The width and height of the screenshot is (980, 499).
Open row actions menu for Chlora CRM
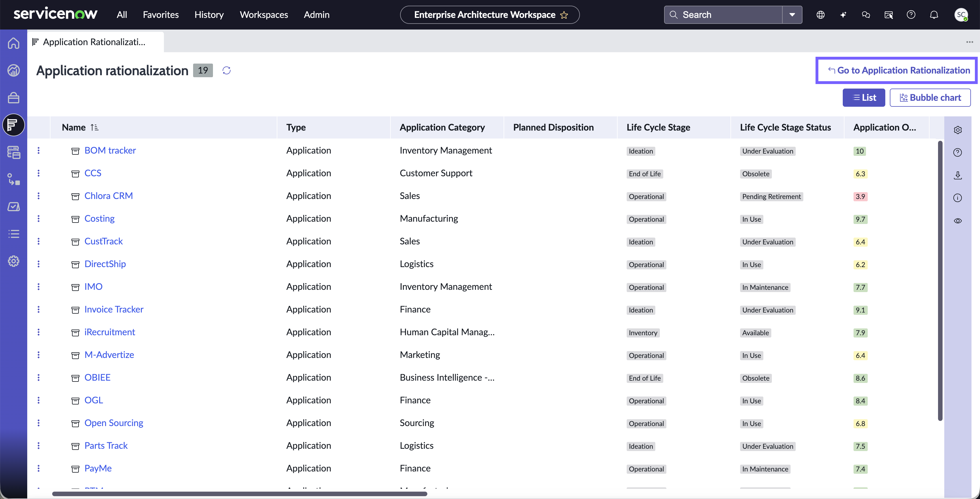pyautogui.click(x=39, y=196)
